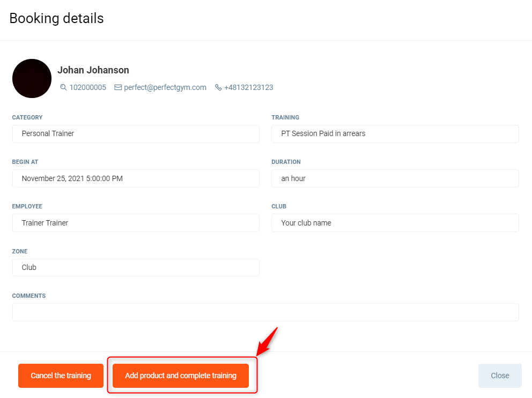Screen dimensions: 532x398
Task: Focus the empty Comments box
Action: 265,312
